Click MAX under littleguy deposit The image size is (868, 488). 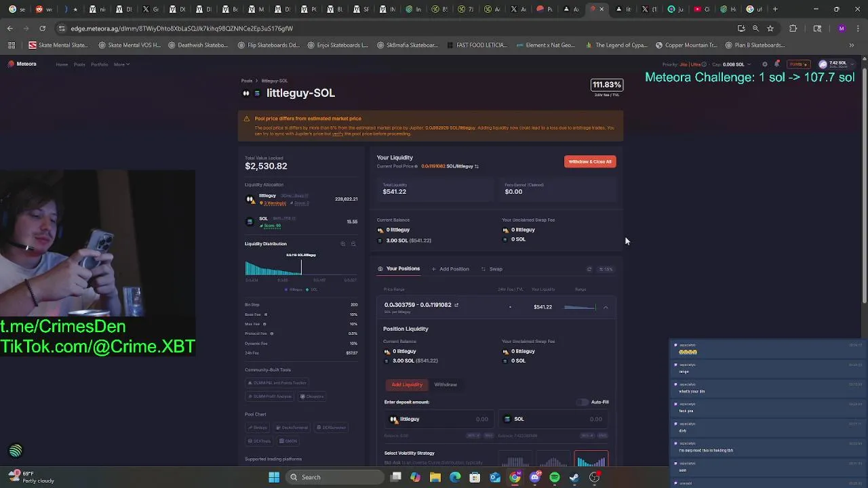click(x=489, y=435)
